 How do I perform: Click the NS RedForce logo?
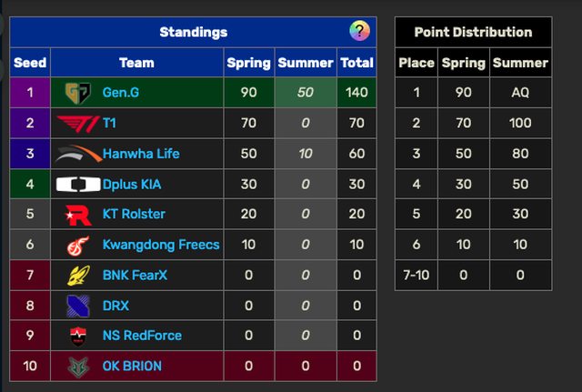(77, 336)
